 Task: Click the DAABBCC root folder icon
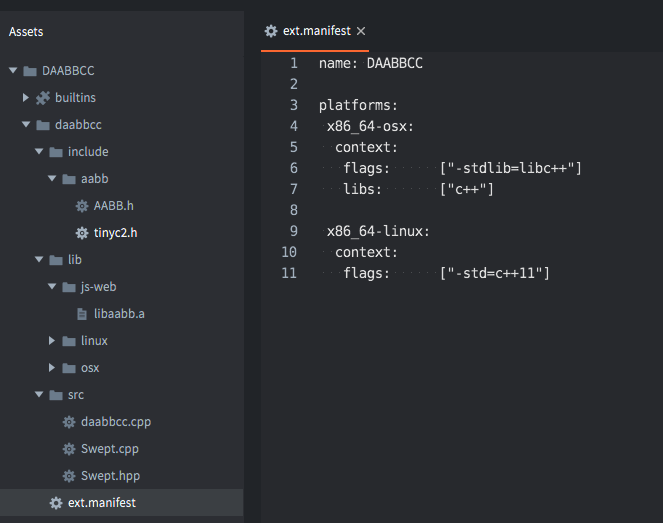click(30, 71)
